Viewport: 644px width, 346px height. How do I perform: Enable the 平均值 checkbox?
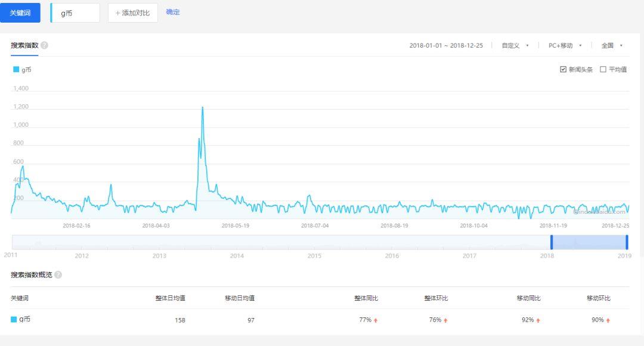pyautogui.click(x=603, y=70)
